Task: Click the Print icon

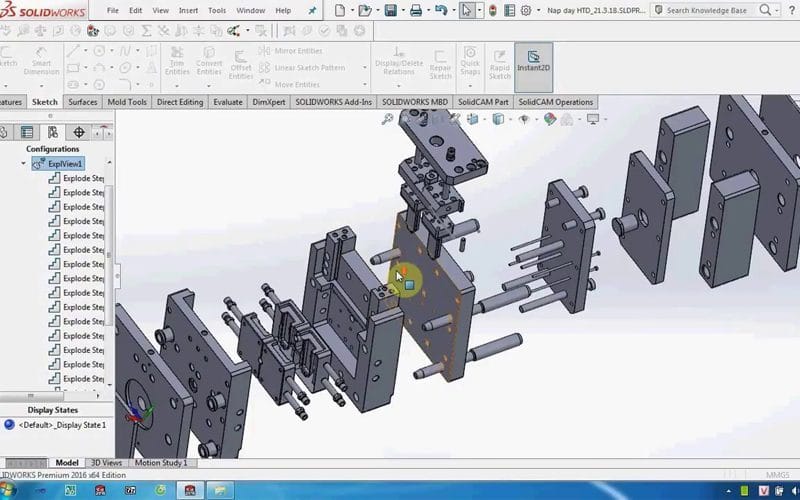Action: [416, 10]
